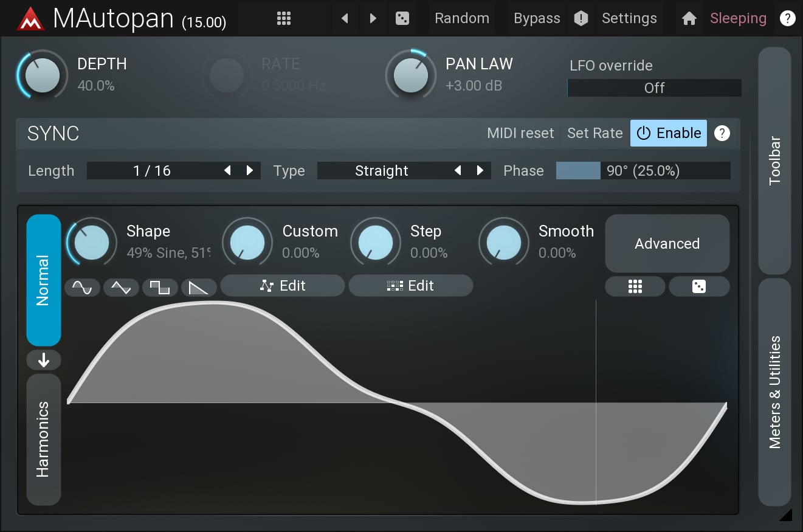Select the triangle wave shape icon
Screen dimensions: 803x532
click(x=121, y=287)
